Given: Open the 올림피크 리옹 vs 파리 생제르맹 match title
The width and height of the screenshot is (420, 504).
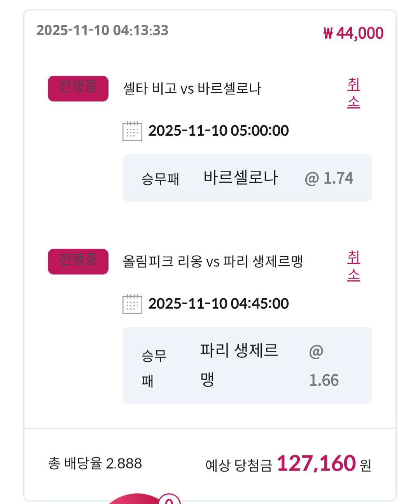Looking at the screenshot, I should tap(213, 262).
